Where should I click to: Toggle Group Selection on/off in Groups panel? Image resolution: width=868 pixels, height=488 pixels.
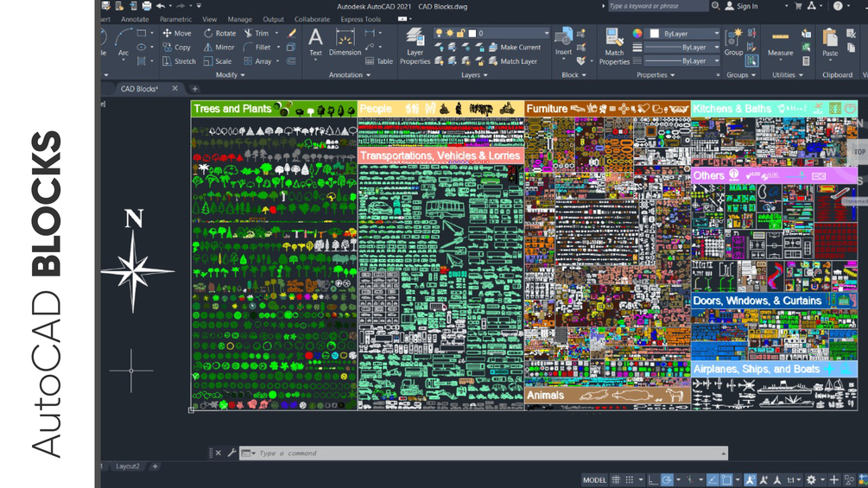751,60
